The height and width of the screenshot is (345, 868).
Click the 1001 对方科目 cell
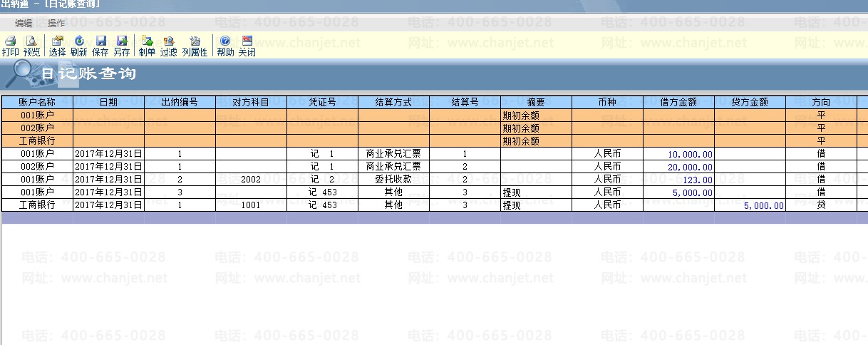click(251, 205)
